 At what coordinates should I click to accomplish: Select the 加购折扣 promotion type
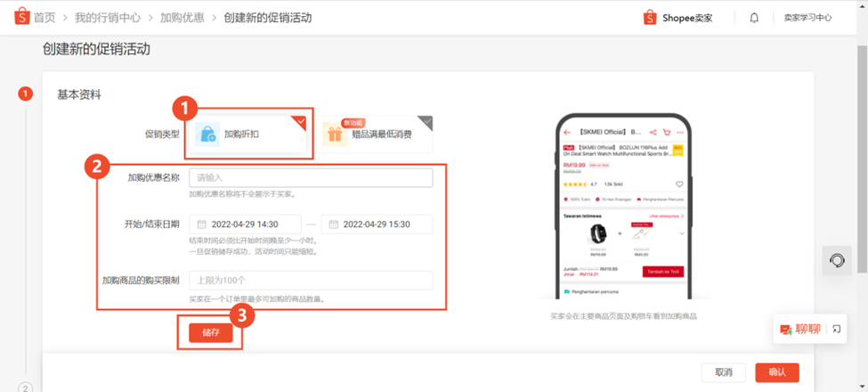[247, 134]
